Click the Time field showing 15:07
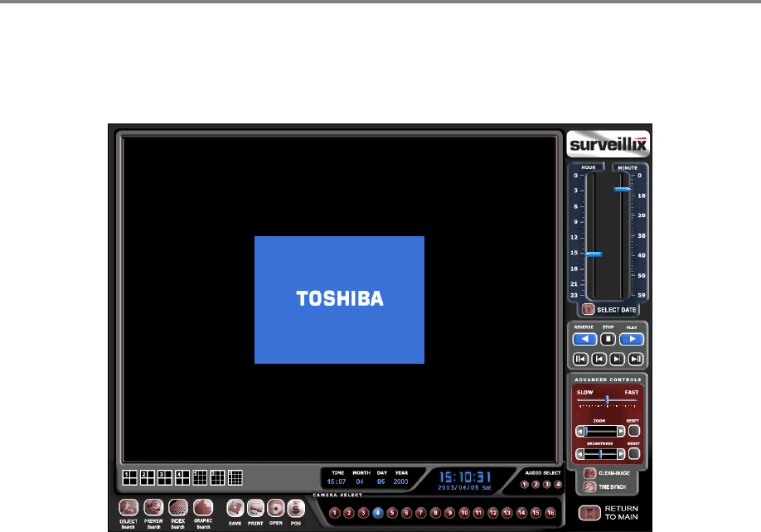 (337, 481)
